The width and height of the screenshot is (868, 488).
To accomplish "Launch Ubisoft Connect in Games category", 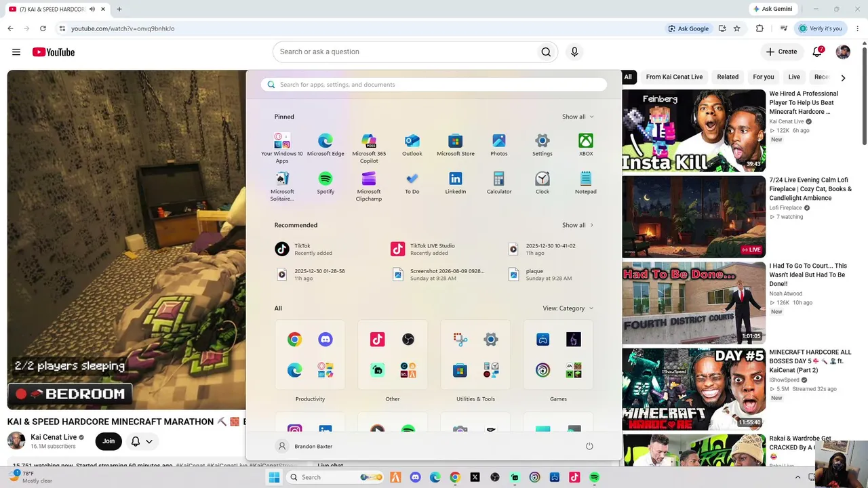I will [542, 371].
